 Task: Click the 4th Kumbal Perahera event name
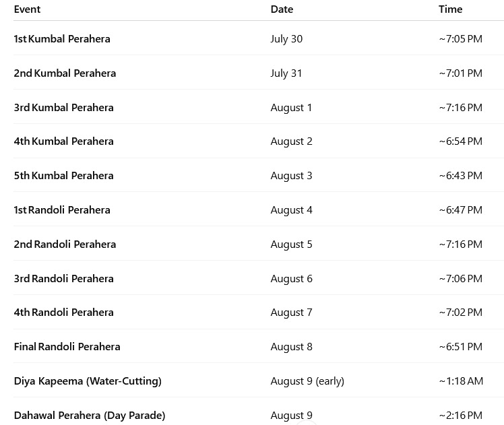(x=63, y=141)
